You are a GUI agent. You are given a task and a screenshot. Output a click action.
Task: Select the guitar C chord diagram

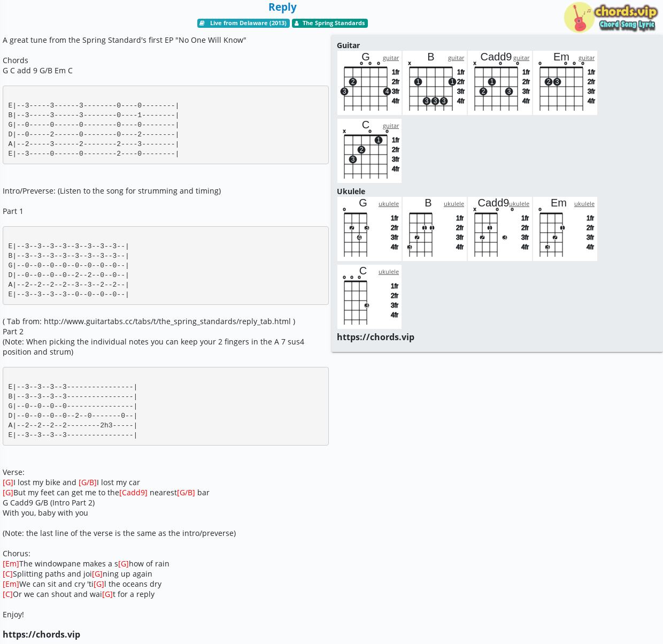[x=369, y=151]
